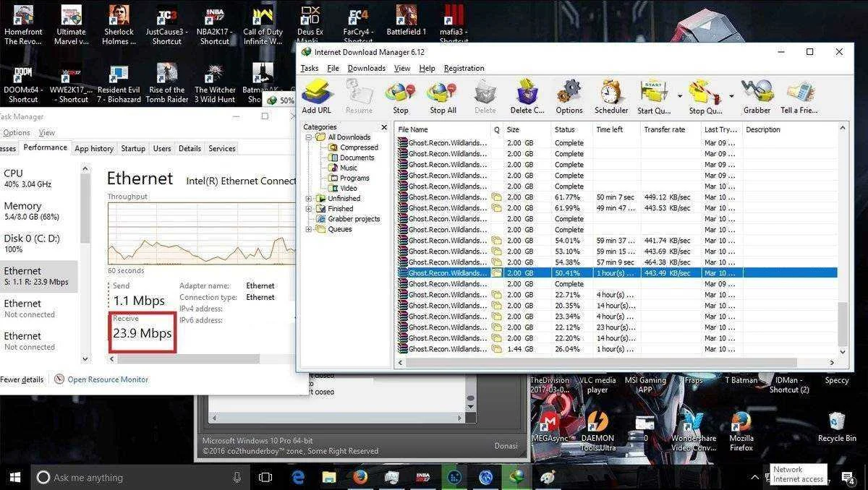Click the Delete Completed toolbar icon

coord(527,96)
